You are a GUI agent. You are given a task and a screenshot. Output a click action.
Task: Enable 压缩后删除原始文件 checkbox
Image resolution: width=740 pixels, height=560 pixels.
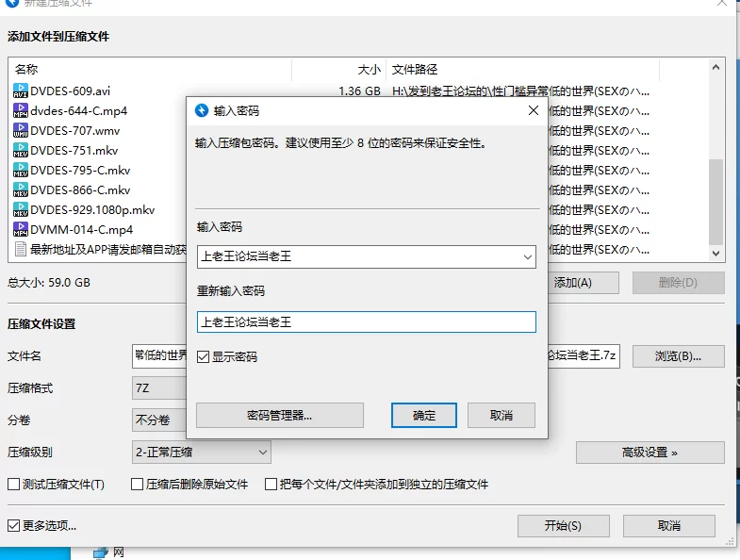(x=137, y=484)
